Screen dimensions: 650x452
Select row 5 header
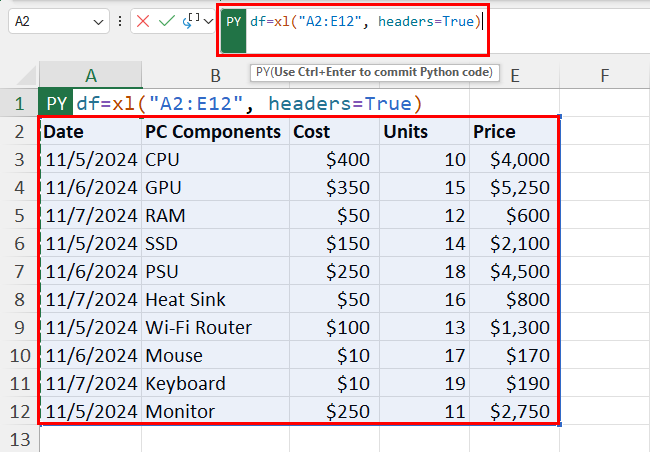point(19,215)
